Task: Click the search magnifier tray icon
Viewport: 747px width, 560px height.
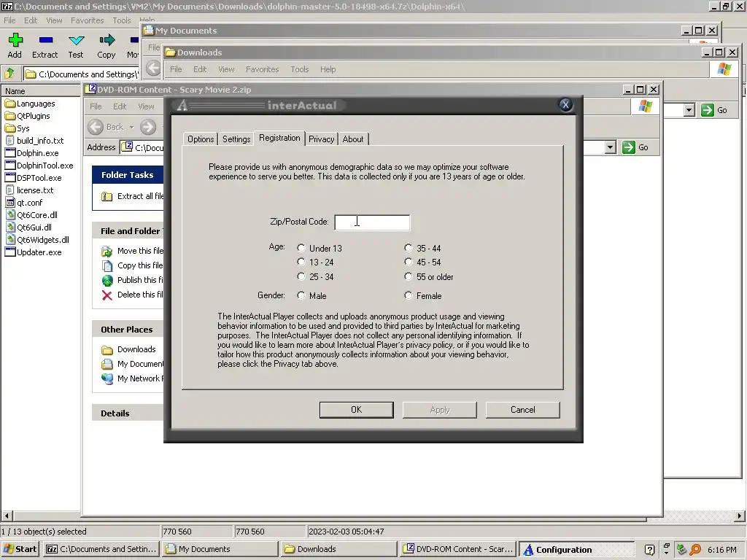Action: click(x=695, y=549)
